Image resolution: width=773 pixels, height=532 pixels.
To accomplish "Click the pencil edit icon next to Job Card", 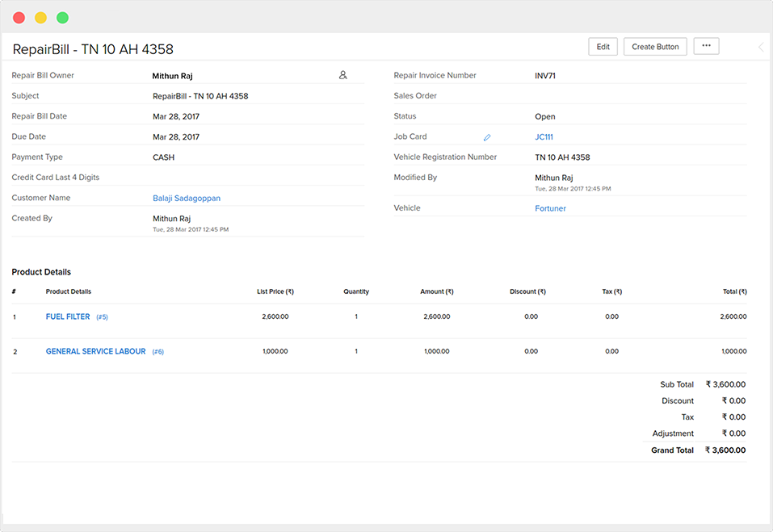I will [x=487, y=137].
